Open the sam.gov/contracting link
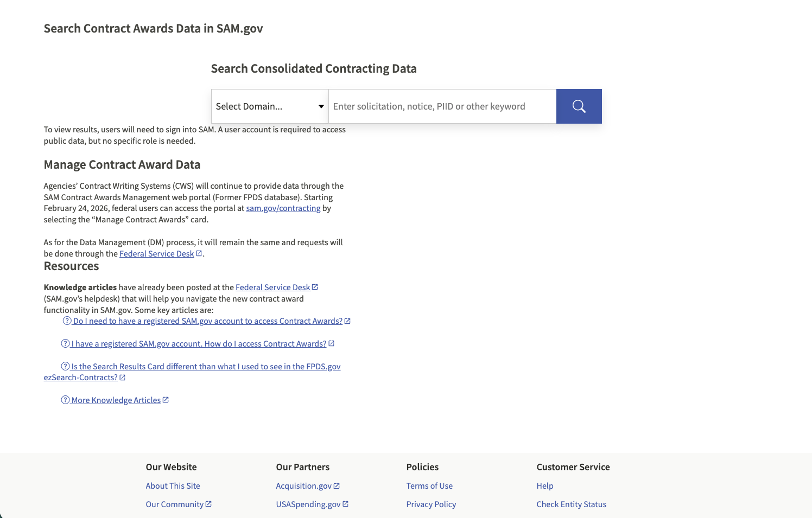 283,208
